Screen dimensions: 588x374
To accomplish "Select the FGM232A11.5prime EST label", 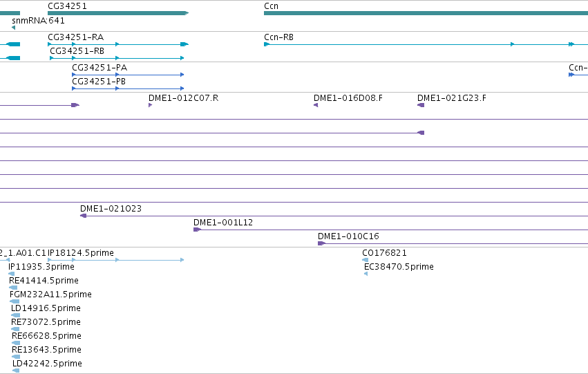I will 50,294.
